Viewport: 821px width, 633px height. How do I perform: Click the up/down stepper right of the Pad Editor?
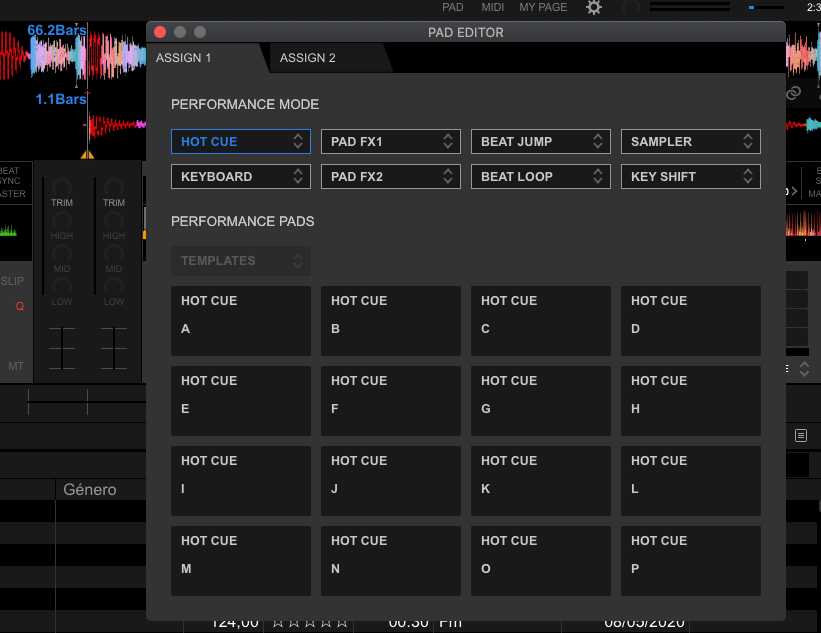(804, 369)
